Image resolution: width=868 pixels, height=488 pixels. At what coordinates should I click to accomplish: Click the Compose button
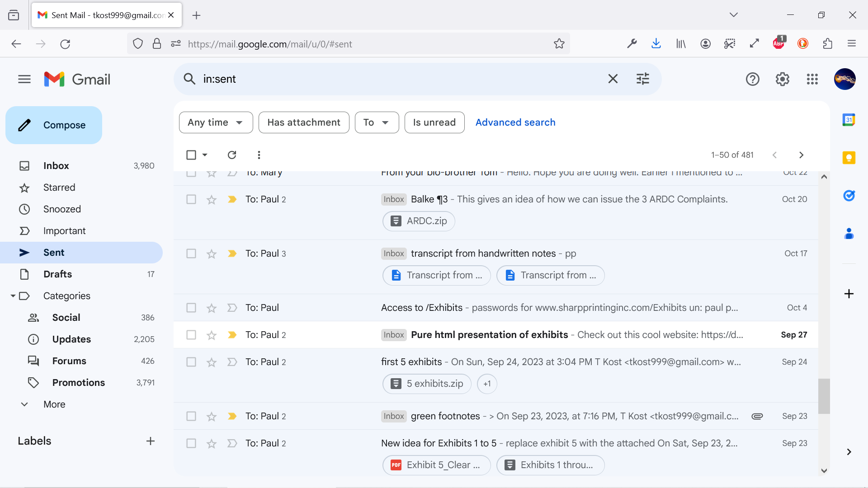(x=54, y=125)
